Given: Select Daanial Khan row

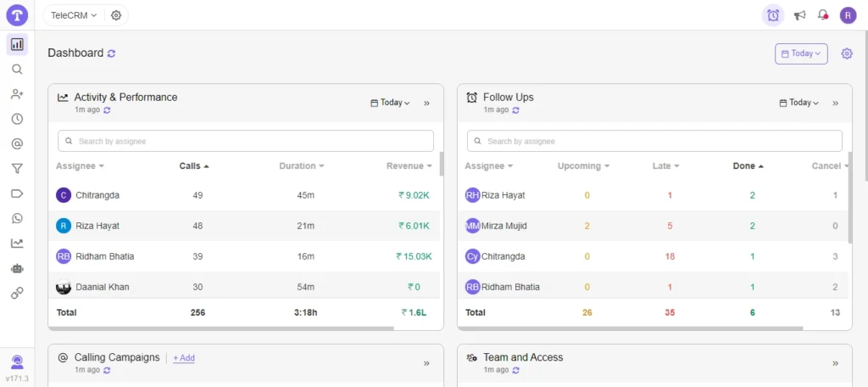Looking at the screenshot, I should pyautogui.click(x=244, y=285).
